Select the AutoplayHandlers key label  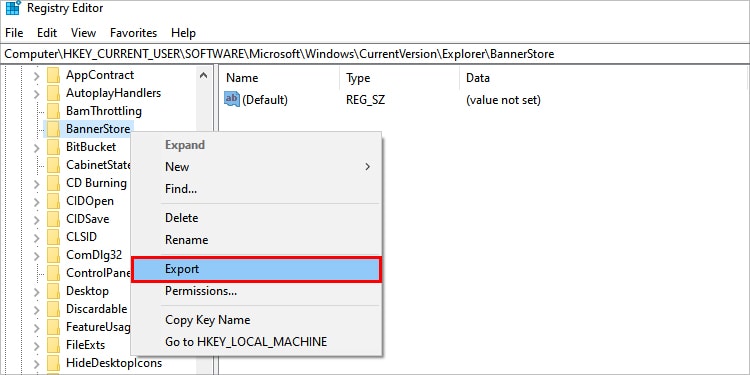tap(113, 93)
